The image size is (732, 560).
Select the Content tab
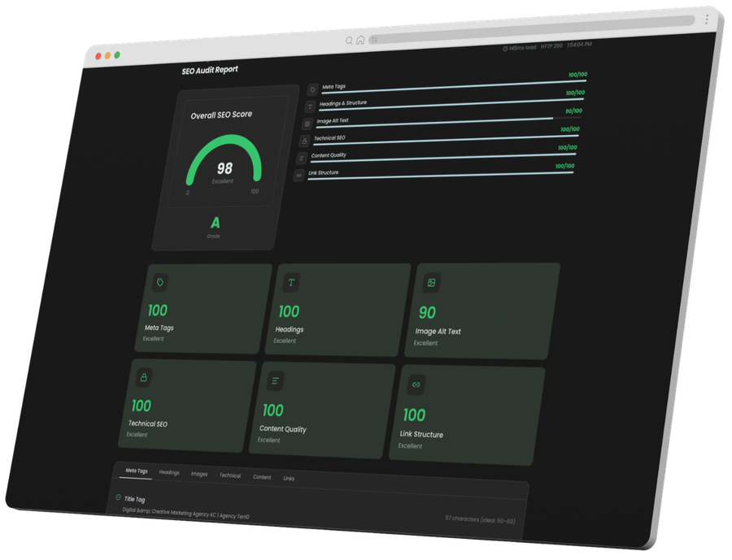(262, 477)
